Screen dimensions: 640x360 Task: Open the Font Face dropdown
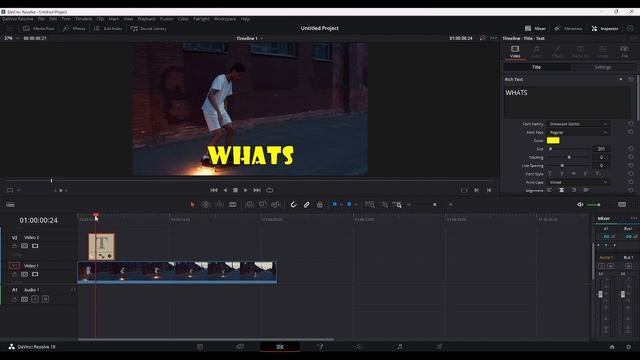point(578,132)
